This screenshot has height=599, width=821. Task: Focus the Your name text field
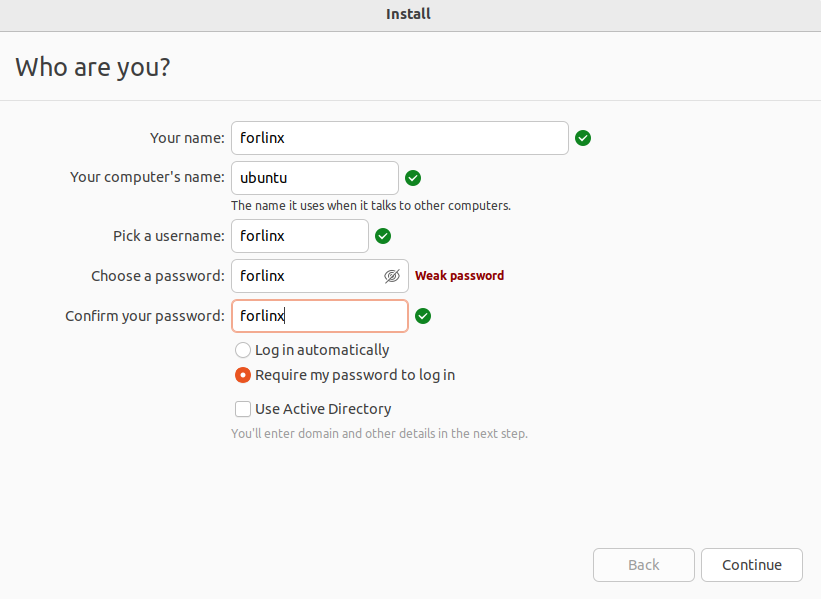click(x=400, y=138)
